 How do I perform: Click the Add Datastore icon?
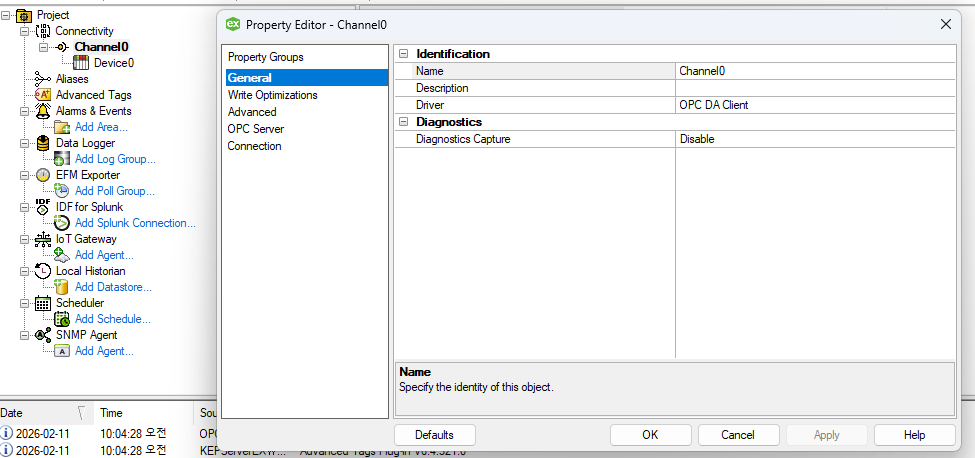tap(62, 286)
